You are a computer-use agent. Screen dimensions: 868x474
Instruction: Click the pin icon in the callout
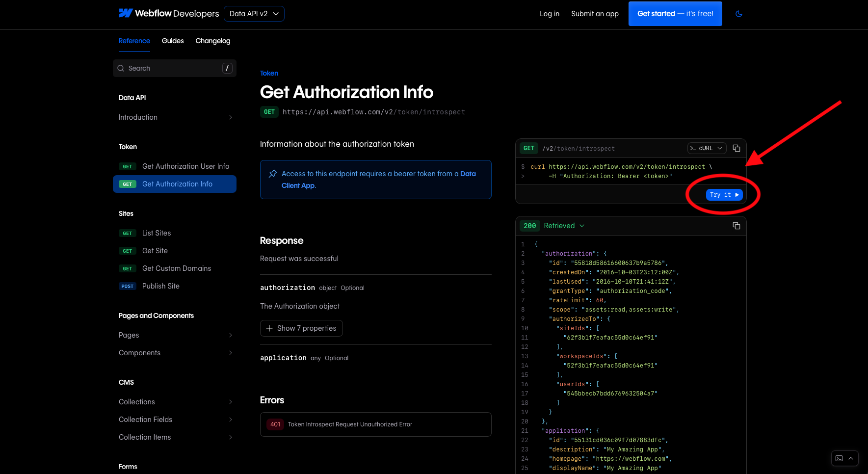[273, 174]
